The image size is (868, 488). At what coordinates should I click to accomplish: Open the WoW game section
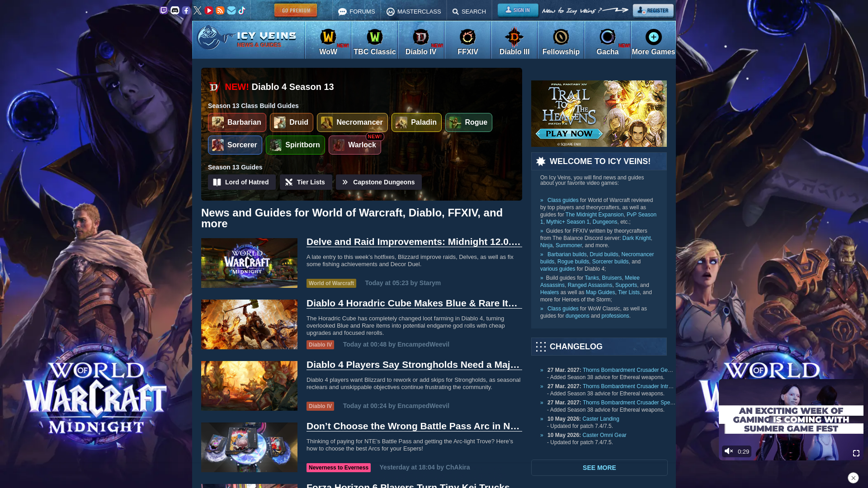click(x=328, y=40)
